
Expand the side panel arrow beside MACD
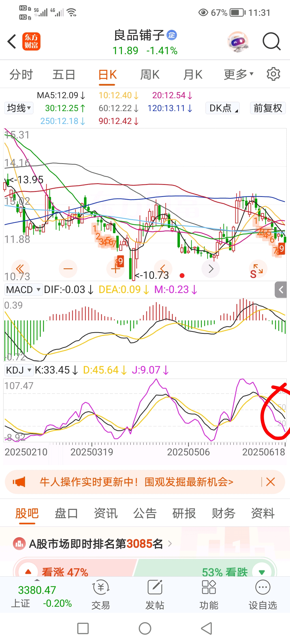pos(281,290)
